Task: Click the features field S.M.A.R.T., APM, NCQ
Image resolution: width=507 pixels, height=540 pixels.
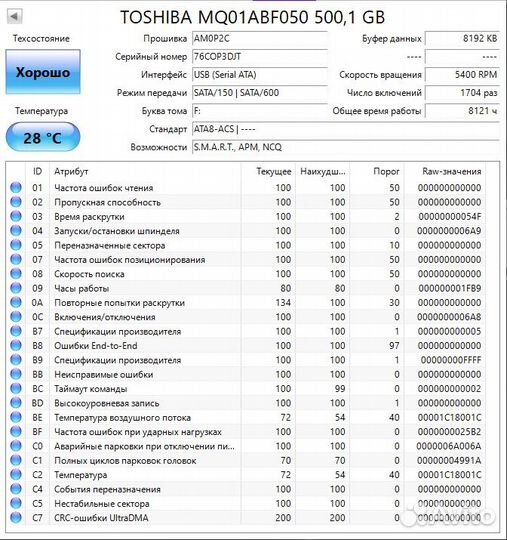Action: pyautogui.click(x=346, y=147)
